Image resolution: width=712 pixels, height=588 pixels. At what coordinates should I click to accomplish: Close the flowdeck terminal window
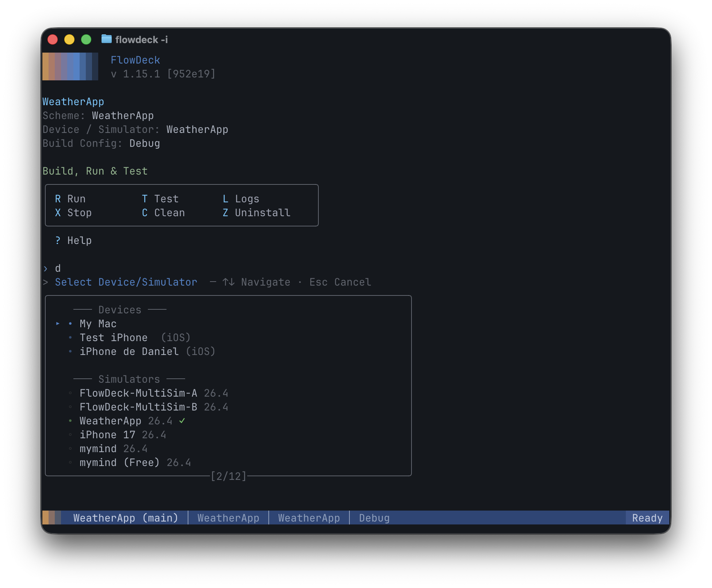(53, 39)
